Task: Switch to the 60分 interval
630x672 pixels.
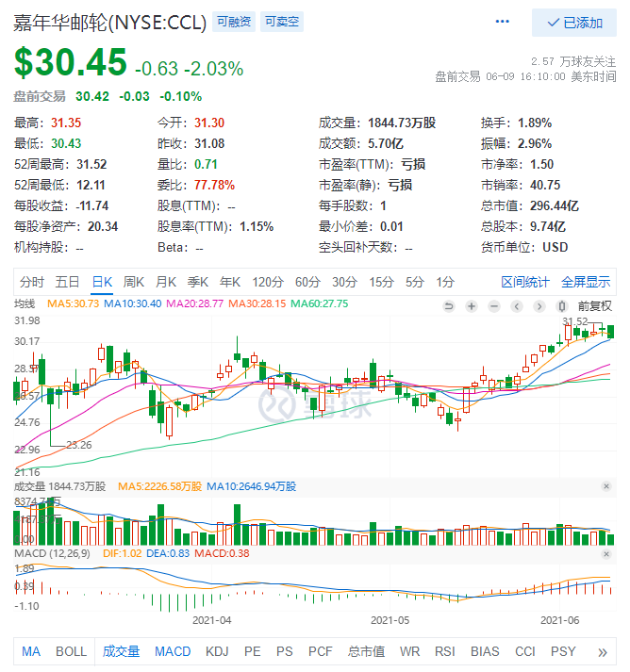Action: 307,282
